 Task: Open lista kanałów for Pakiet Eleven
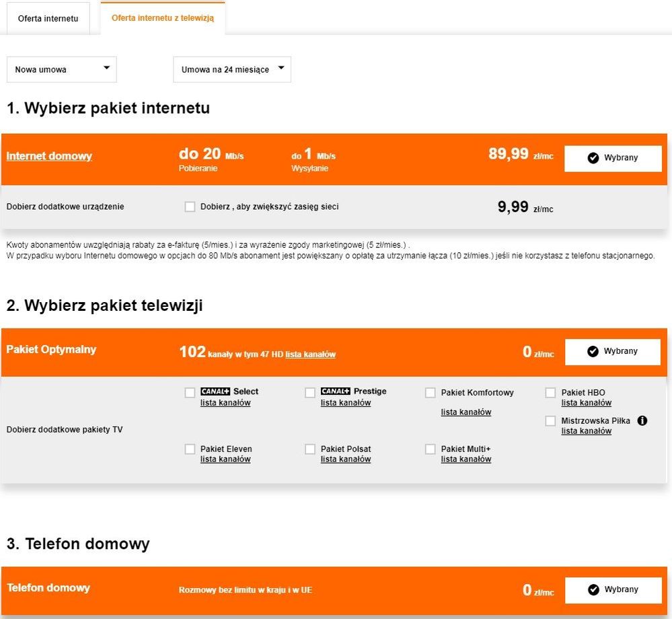pyautogui.click(x=225, y=459)
